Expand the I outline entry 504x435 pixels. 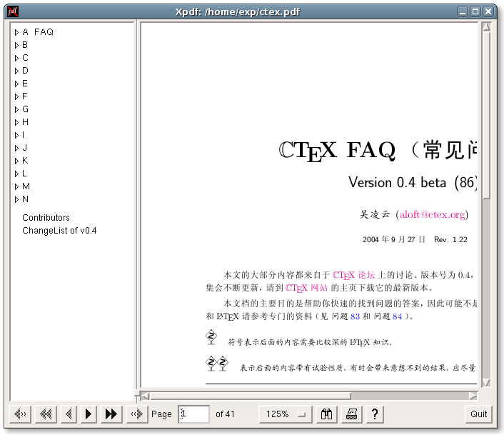16,135
